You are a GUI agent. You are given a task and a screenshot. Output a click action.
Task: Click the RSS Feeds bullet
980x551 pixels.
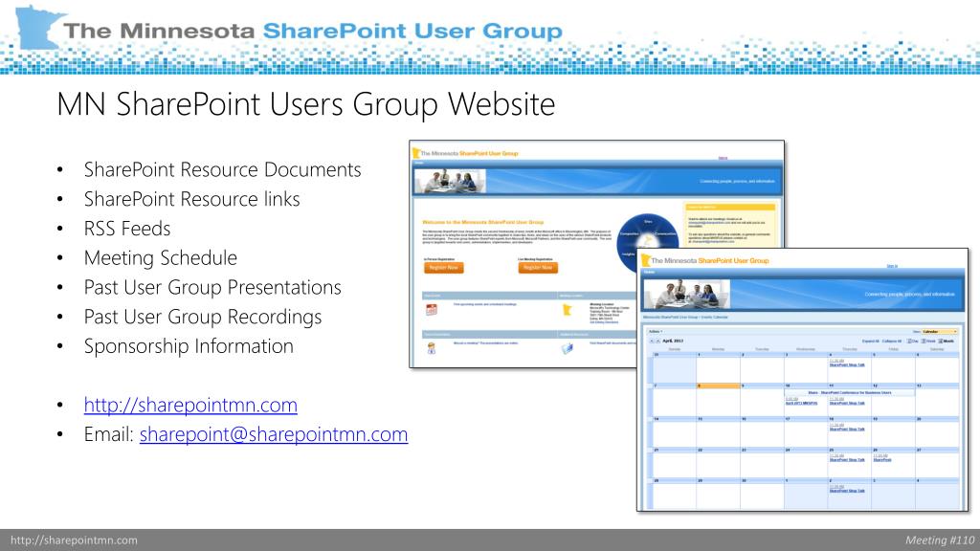click(x=127, y=229)
